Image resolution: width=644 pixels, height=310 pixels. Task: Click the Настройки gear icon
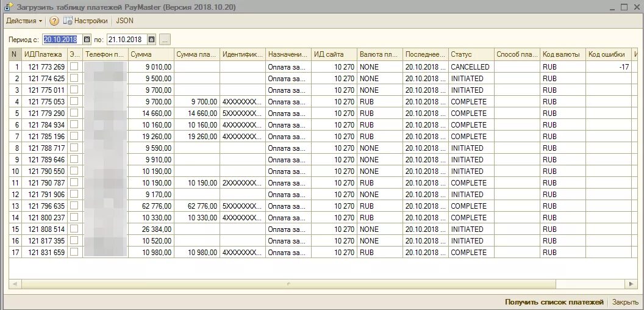click(x=68, y=21)
